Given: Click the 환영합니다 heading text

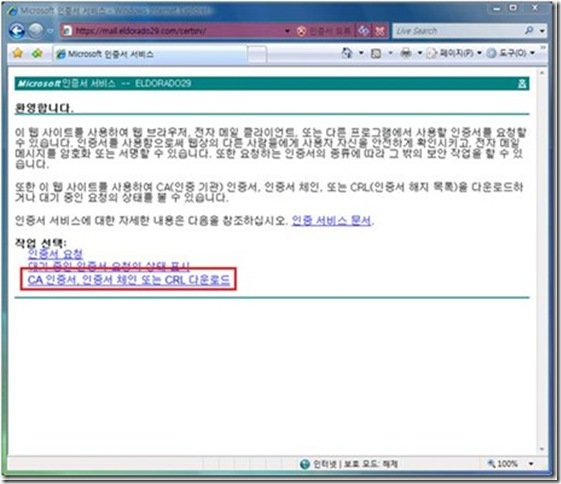Looking at the screenshot, I should pyautogui.click(x=44, y=108).
